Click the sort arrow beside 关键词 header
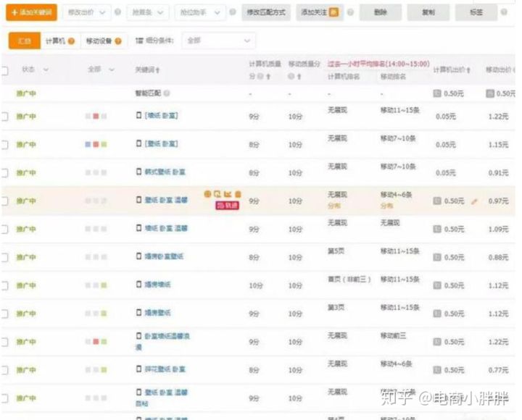522x420 pixels. [x=158, y=70]
